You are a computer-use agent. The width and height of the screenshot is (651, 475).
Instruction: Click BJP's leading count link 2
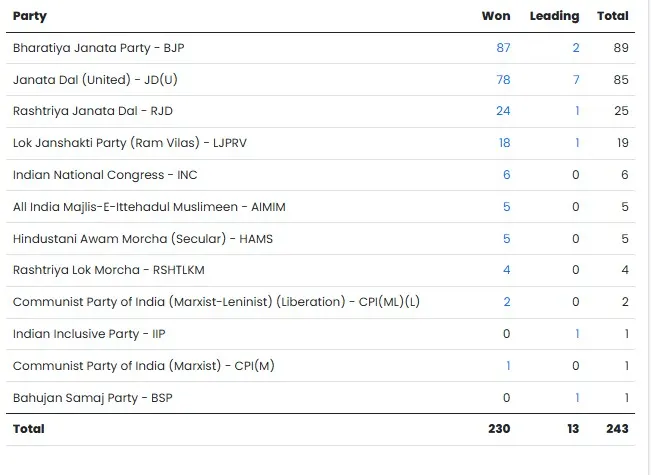pos(576,48)
